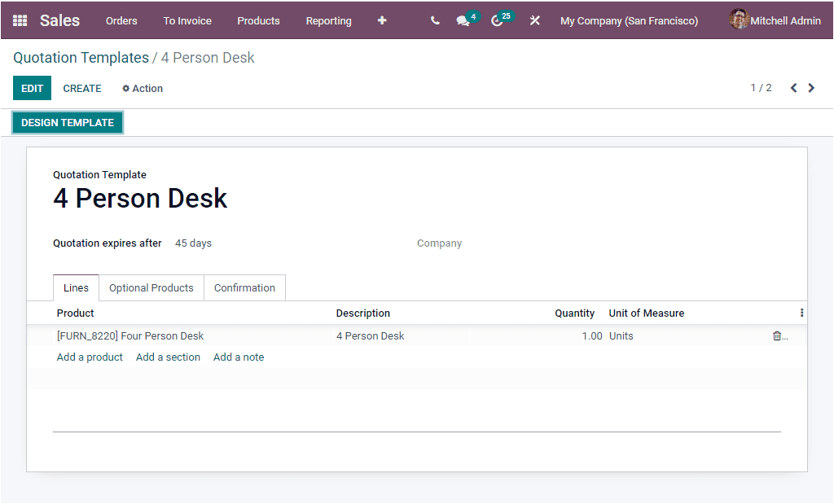This screenshot has height=504, width=834.
Task: Open the optional columns three-dot icon
Action: click(801, 312)
